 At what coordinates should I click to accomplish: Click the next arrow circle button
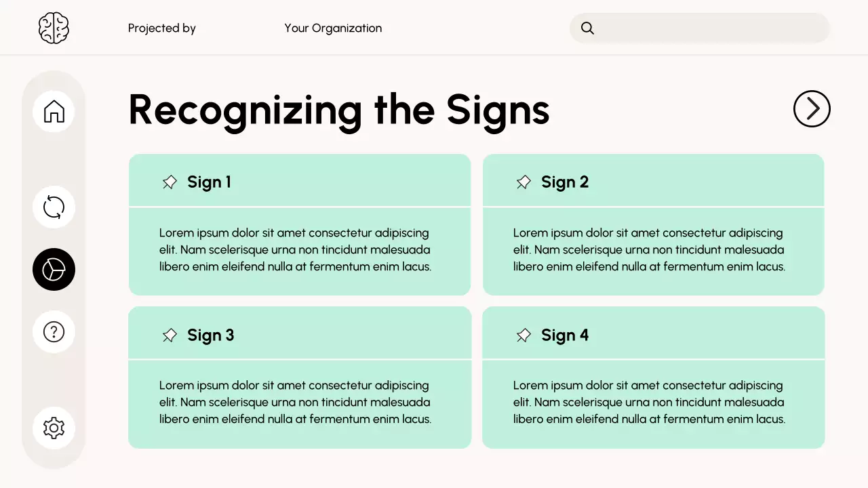coord(812,108)
